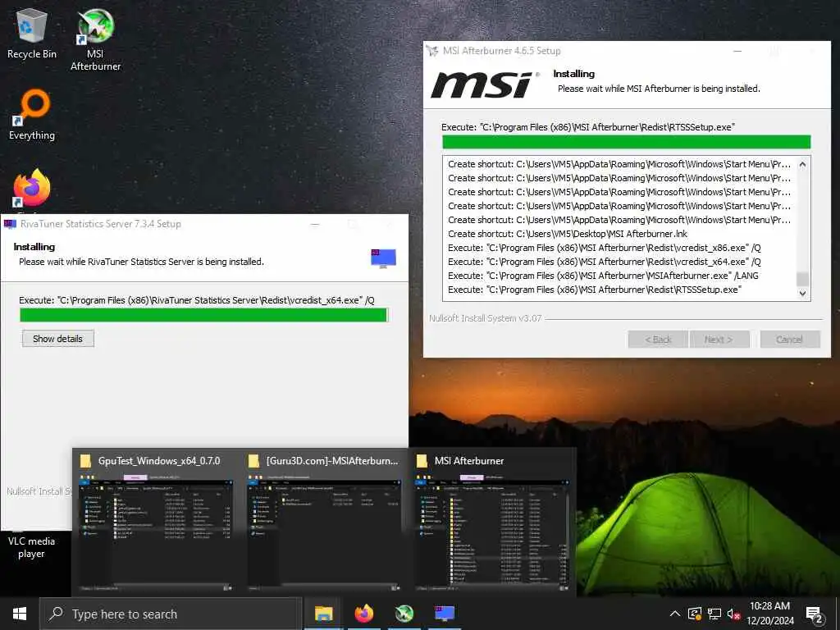Select log line executing vcredist_x86.exe /Q

605,248
